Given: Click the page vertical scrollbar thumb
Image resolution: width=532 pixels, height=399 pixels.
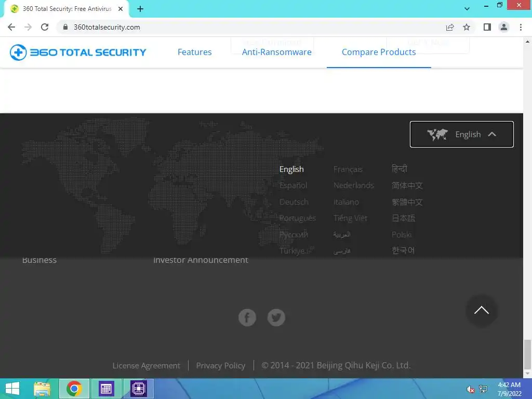Looking at the screenshot, I should pyautogui.click(x=527, y=354).
